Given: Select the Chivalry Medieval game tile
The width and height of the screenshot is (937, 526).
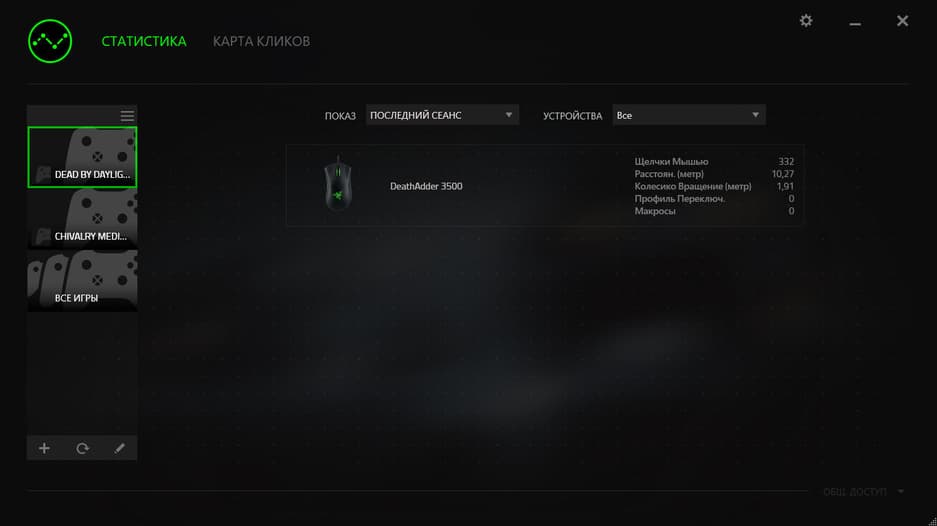Looking at the screenshot, I should pyautogui.click(x=82, y=219).
